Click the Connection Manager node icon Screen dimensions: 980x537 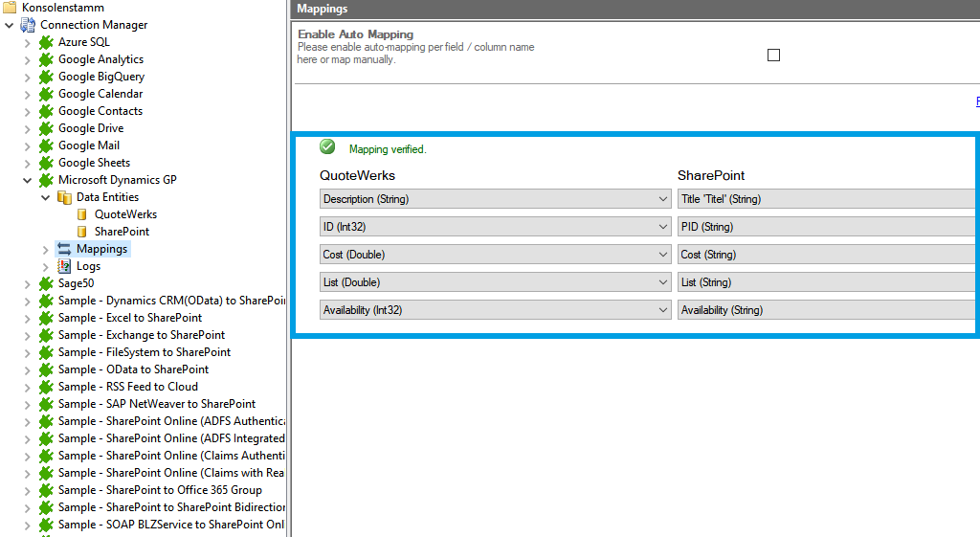pos(28,25)
